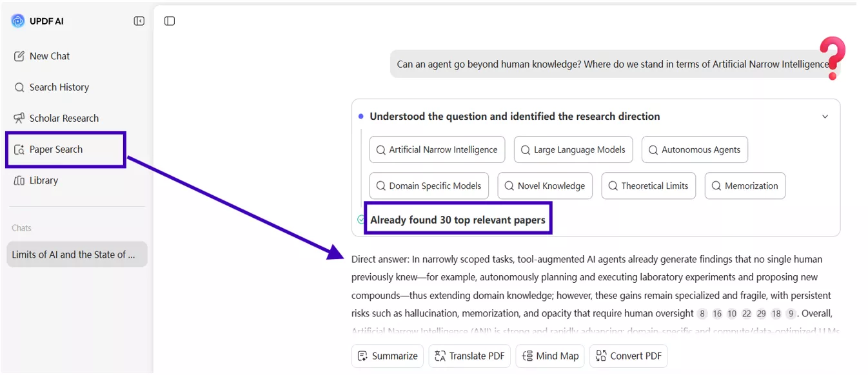Screen dimensions: 868x375
Task: Click Domain Specific Models keyword chip
Action: 429,186
